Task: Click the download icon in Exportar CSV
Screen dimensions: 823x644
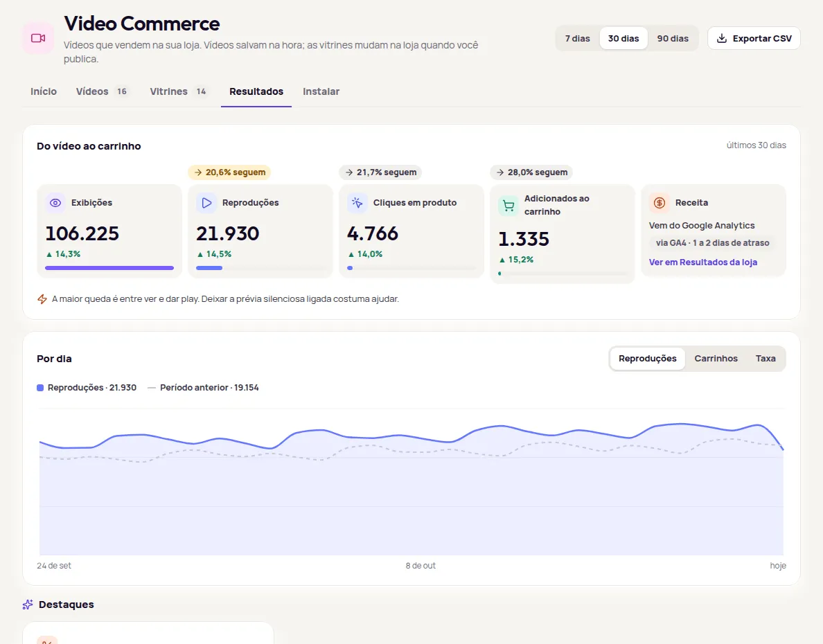Action: coord(722,38)
